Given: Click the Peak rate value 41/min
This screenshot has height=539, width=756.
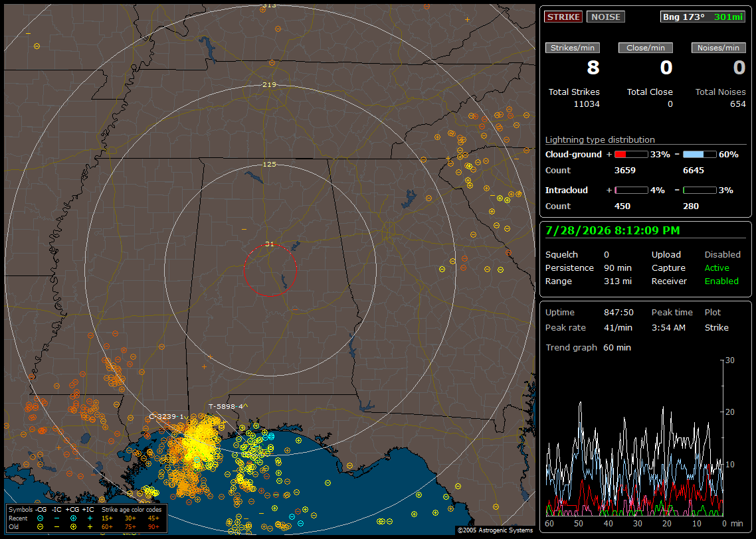Looking at the screenshot, I should [618, 327].
